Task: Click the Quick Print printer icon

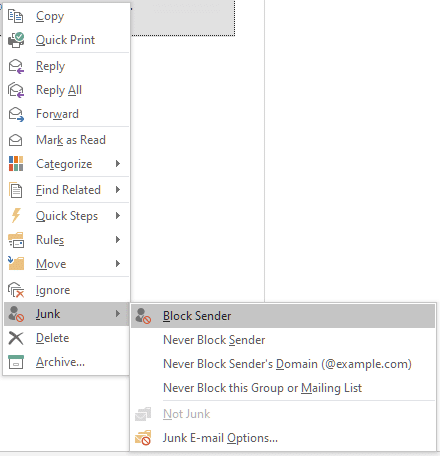Action: point(16,40)
